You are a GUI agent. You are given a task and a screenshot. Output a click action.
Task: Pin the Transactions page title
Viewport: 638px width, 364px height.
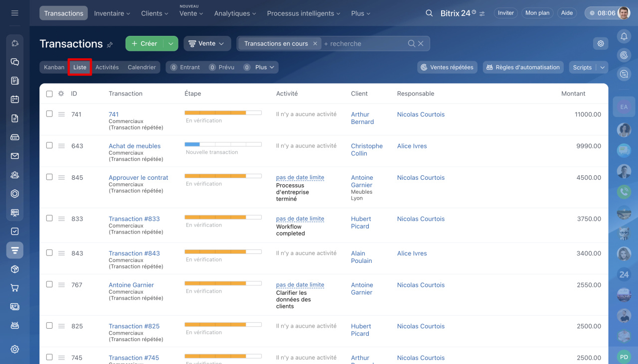pyautogui.click(x=110, y=44)
